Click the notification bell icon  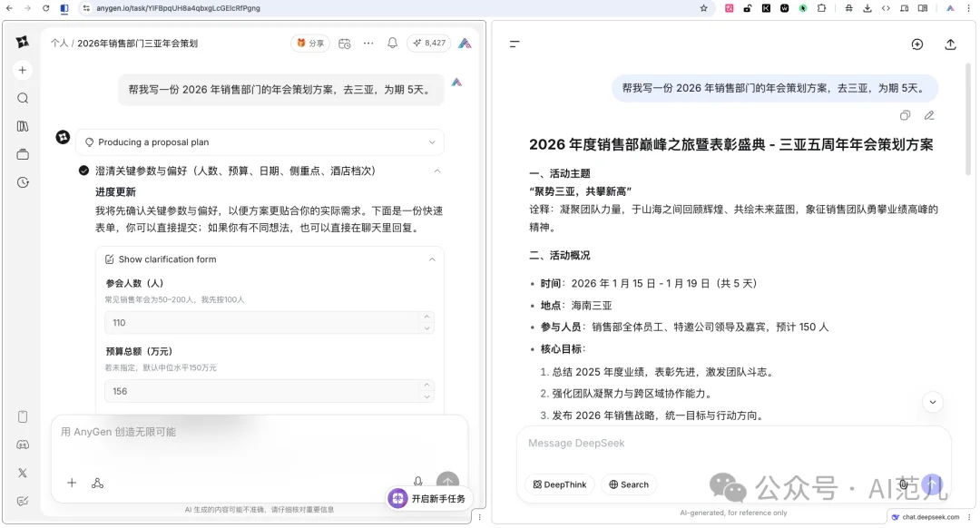coord(392,43)
